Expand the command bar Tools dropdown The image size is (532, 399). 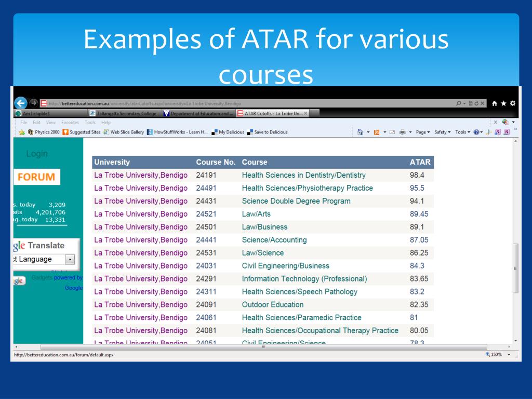463,132
